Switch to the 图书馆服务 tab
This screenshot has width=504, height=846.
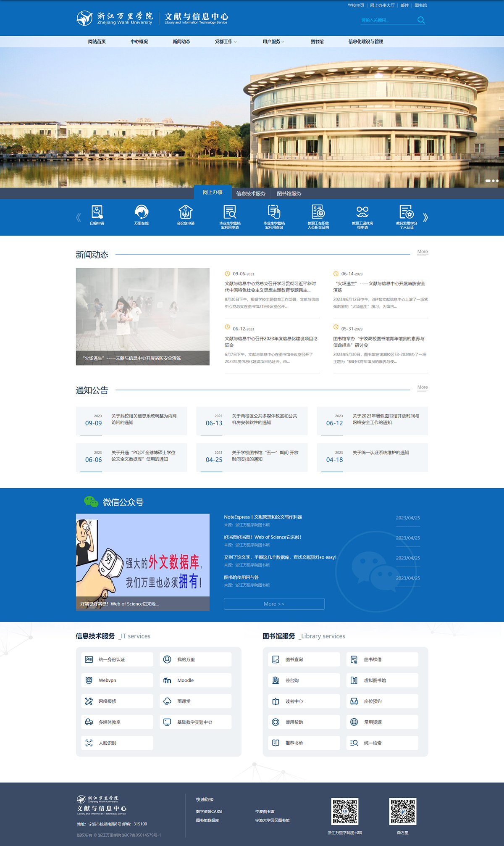(x=289, y=193)
